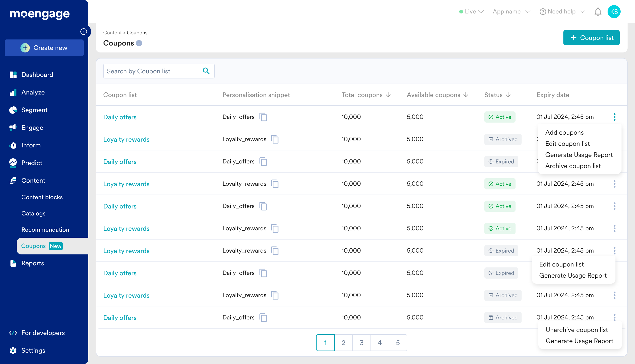This screenshot has width=635, height=364.
Task: Click the search magnifier icon
Action: click(x=206, y=71)
